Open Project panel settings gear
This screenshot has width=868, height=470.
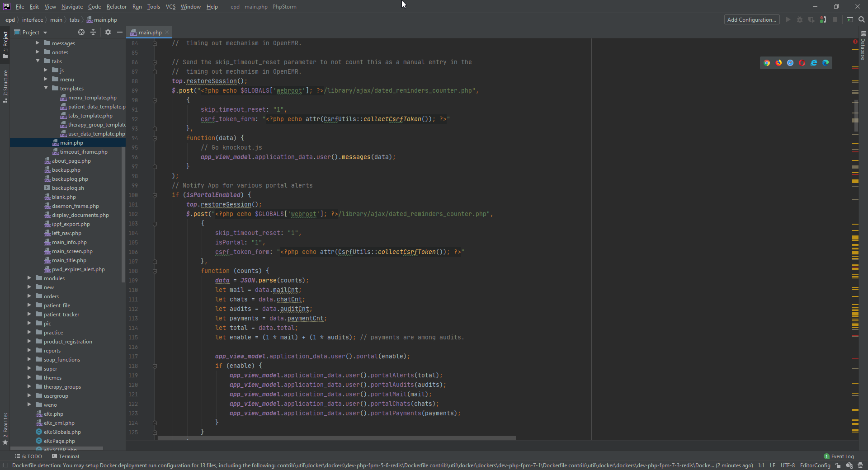click(x=108, y=32)
